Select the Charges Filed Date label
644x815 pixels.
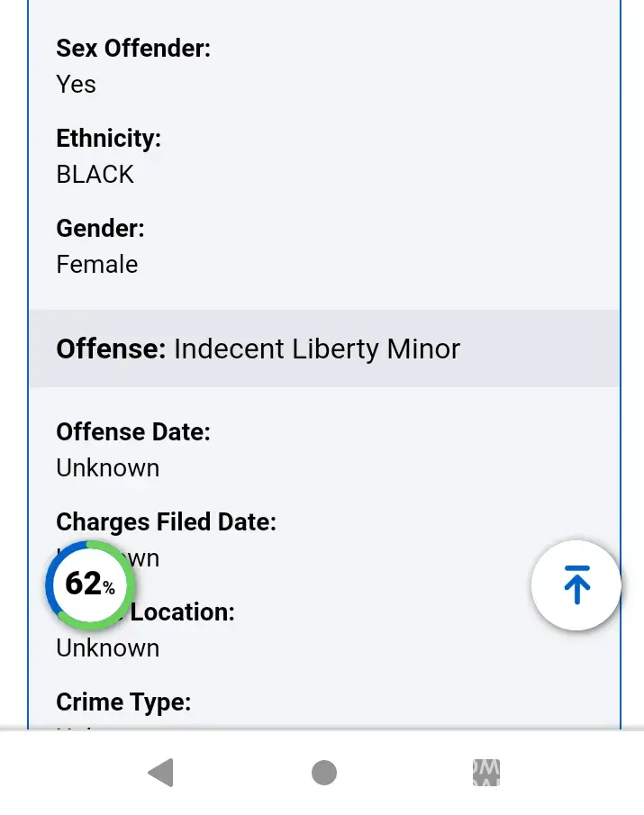point(166,522)
